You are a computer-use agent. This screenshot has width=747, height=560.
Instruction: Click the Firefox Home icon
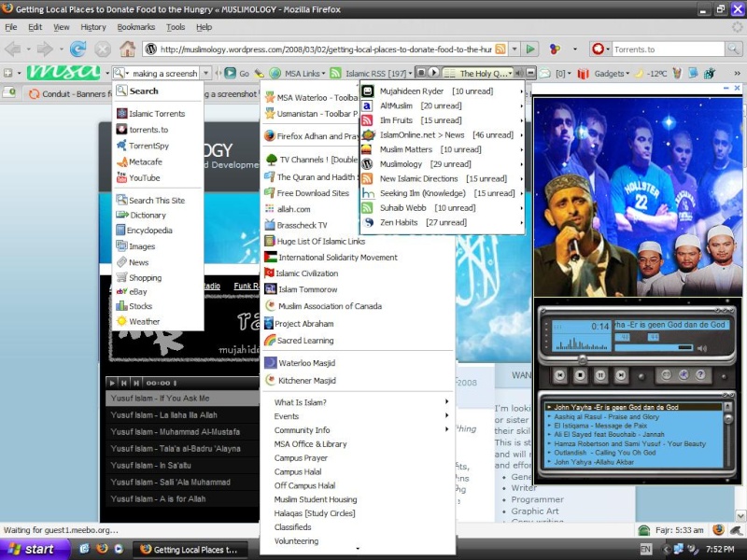(127, 49)
